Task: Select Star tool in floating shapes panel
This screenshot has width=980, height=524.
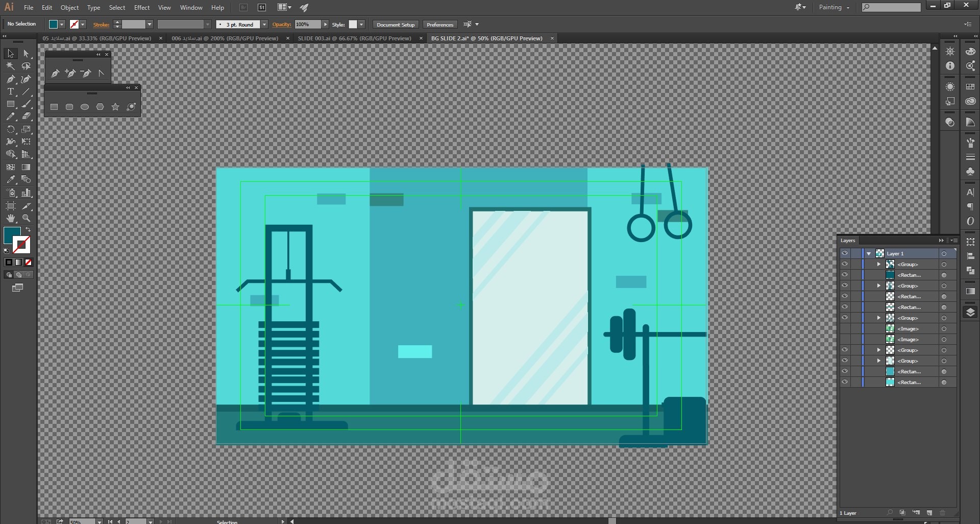Action: (x=115, y=107)
